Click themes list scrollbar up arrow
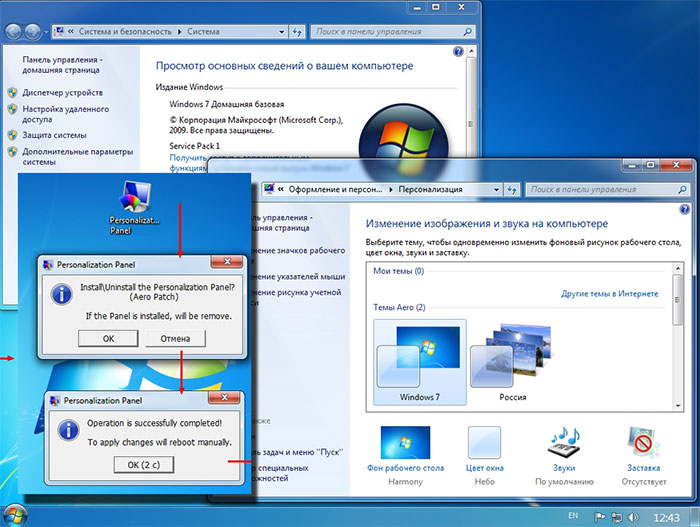The image size is (700, 527). point(678,268)
